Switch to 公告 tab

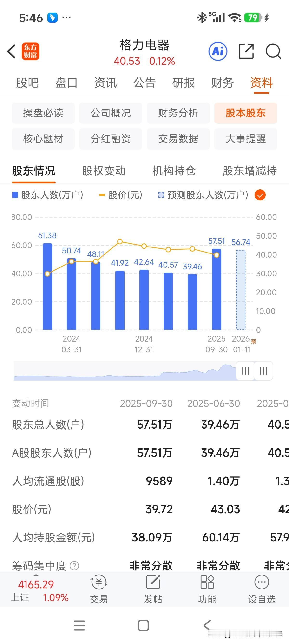point(144,83)
